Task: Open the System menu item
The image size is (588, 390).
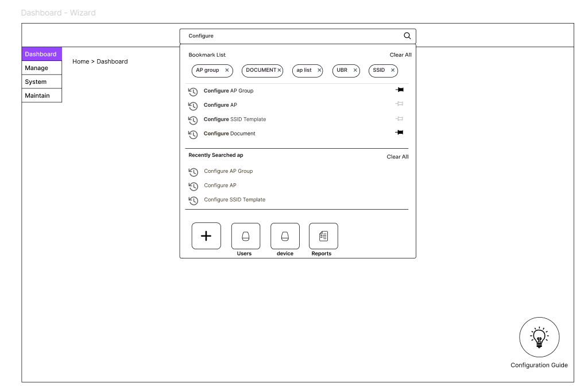Action: coord(41,82)
